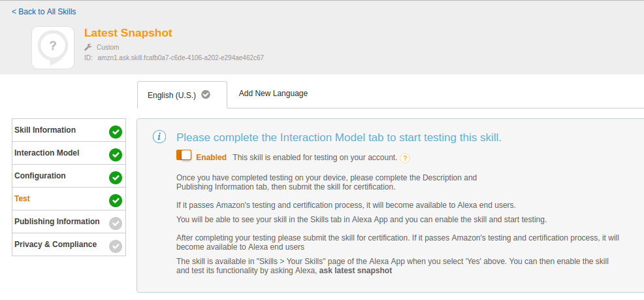Click Skill Information green check icon
The width and height of the screenshot is (644, 300).
tap(116, 132)
